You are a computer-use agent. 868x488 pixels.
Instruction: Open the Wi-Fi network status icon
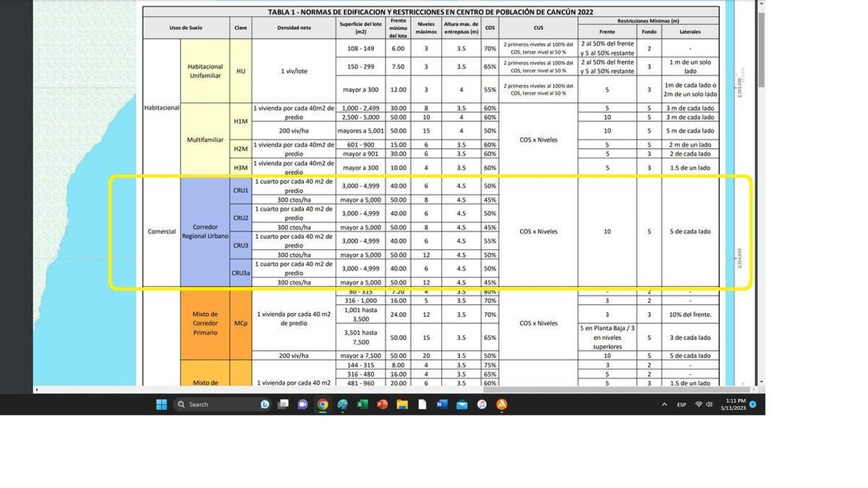[x=698, y=404]
